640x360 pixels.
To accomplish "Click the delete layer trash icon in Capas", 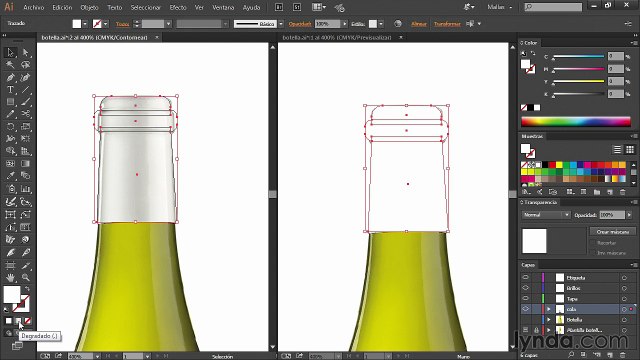I will pyautogui.click(x=623, y=355).
